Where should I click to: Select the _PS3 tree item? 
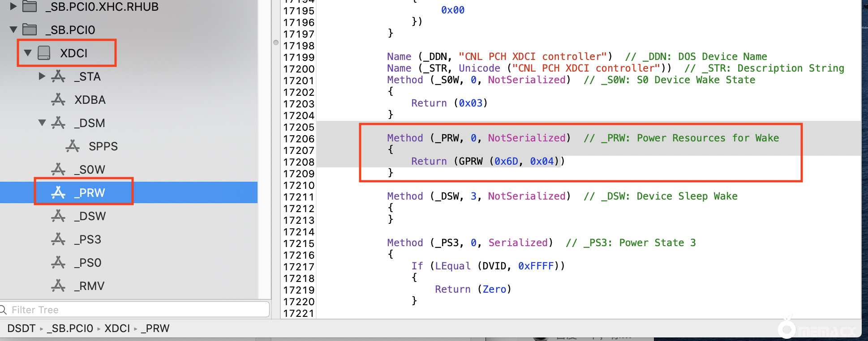coord(88,239)
